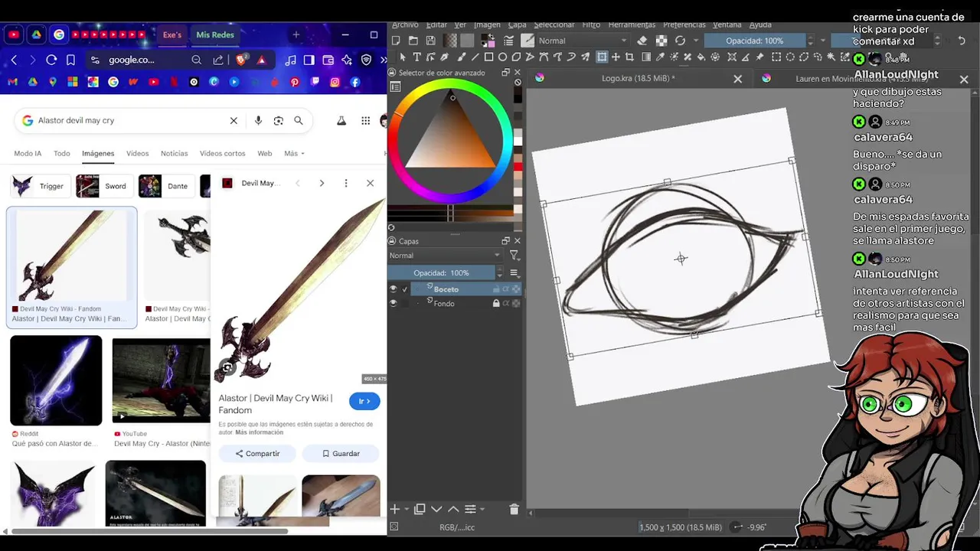
Task: Click the blue Ir button on the image preview
Action: point(364,401)
